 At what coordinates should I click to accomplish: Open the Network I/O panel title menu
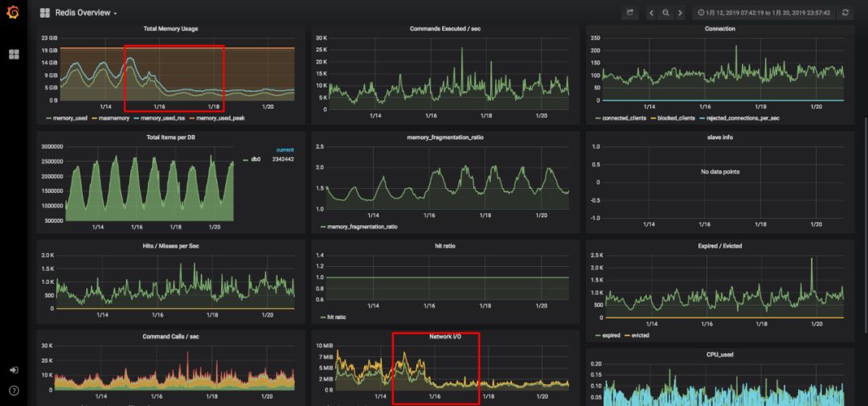[445, 336]
